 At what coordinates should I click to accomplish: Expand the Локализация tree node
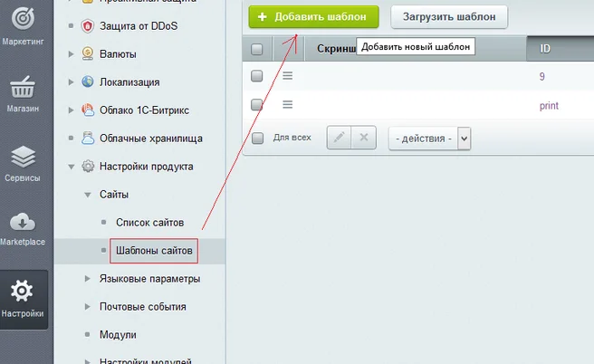(x=71, y=82)
